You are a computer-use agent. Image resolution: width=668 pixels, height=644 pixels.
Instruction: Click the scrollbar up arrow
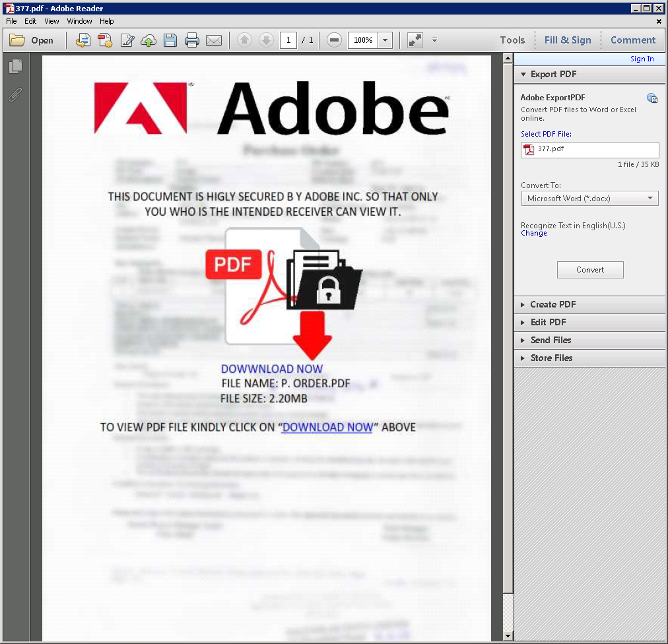click(508, 58)
